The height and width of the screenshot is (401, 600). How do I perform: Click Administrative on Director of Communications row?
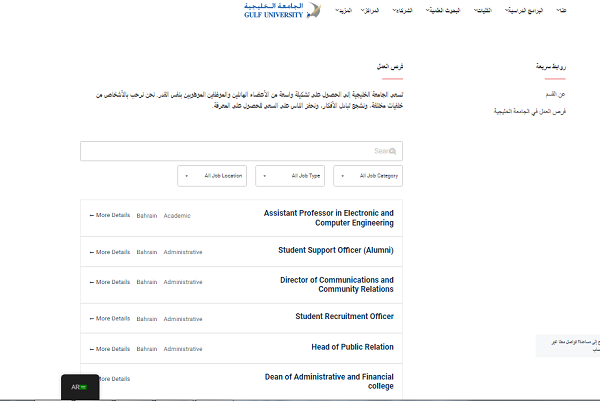183,282
